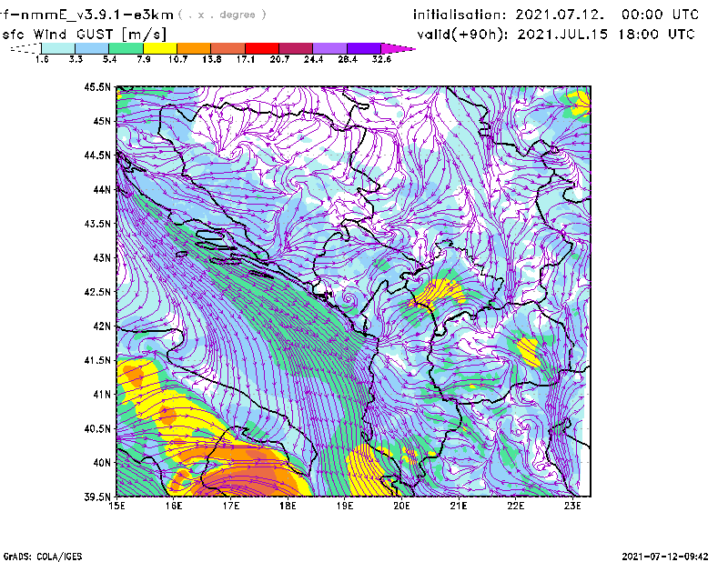The width and height of the screenshot is (728, 562).
Task: Click the legend value 5.4
Action: [x=109, y=59]
